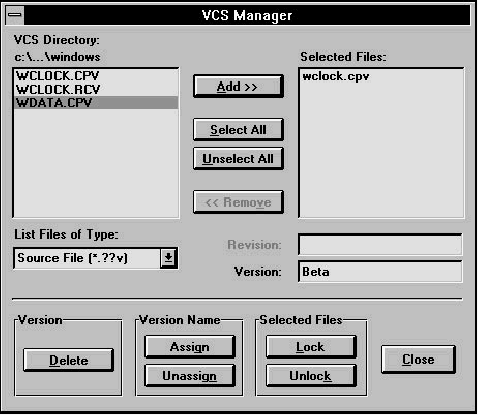Click Unselect All button
Viewport: 478px width, 415px height.
pyautogui.click(x=238, y=159)
